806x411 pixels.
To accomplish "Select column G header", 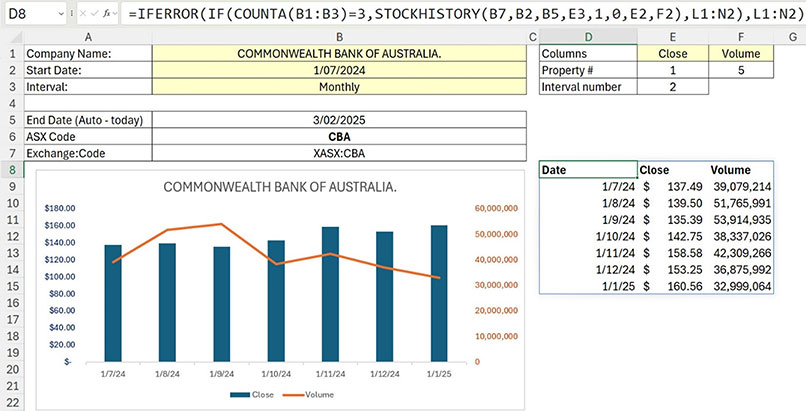I will point(792,36).
